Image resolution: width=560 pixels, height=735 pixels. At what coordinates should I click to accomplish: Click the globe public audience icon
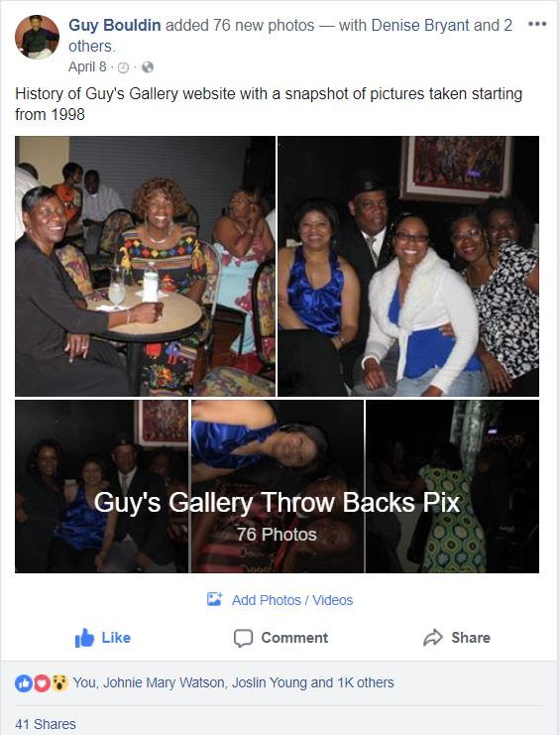pos(148,67)
